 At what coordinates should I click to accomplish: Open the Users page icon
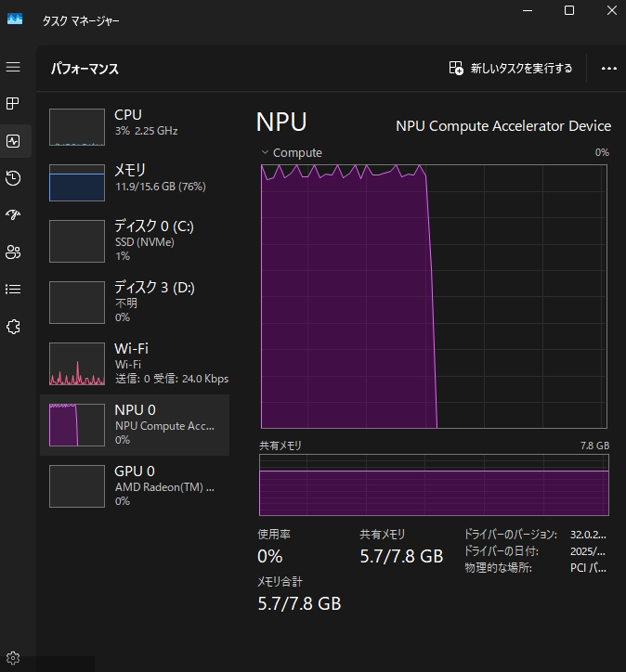[13, 252]
